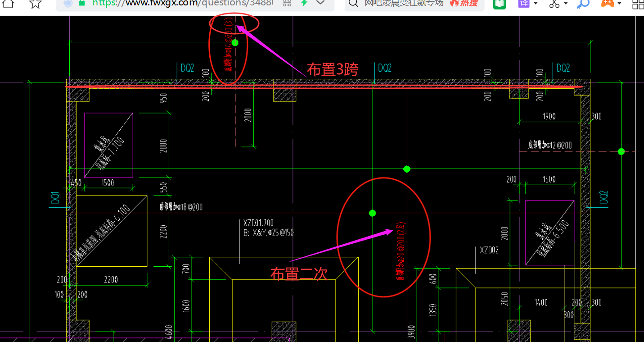Screen dimensions: 644x342
Task: Expand the scissors tool dropdown arrow
Action: [x=566, y=4]
